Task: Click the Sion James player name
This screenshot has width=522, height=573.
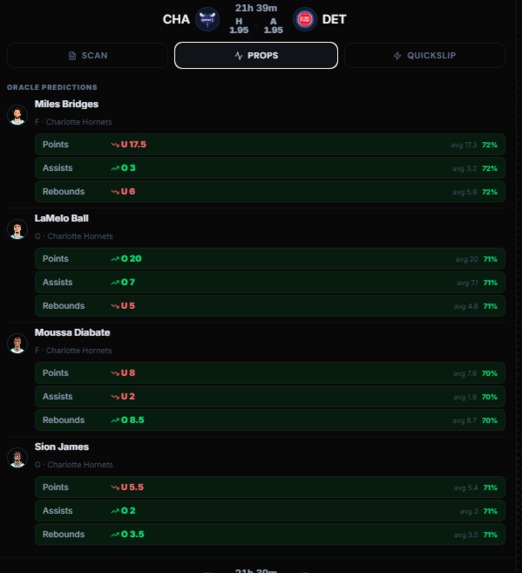Action: click(62, 447)
